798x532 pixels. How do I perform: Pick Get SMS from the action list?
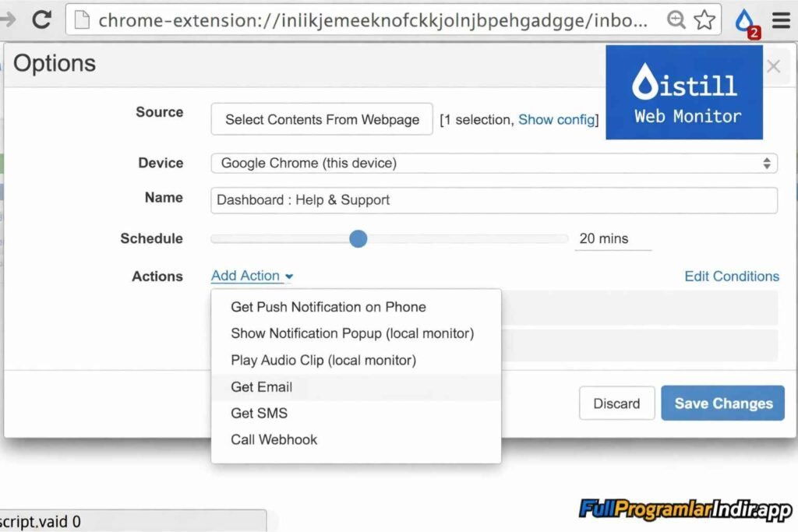tap(259, 413)
